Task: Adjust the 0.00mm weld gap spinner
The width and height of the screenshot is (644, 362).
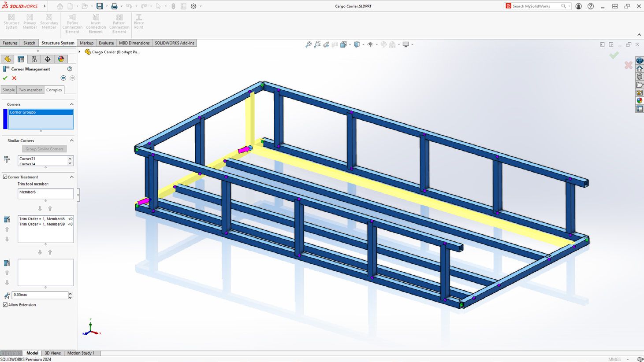Action: click(69, 295)
